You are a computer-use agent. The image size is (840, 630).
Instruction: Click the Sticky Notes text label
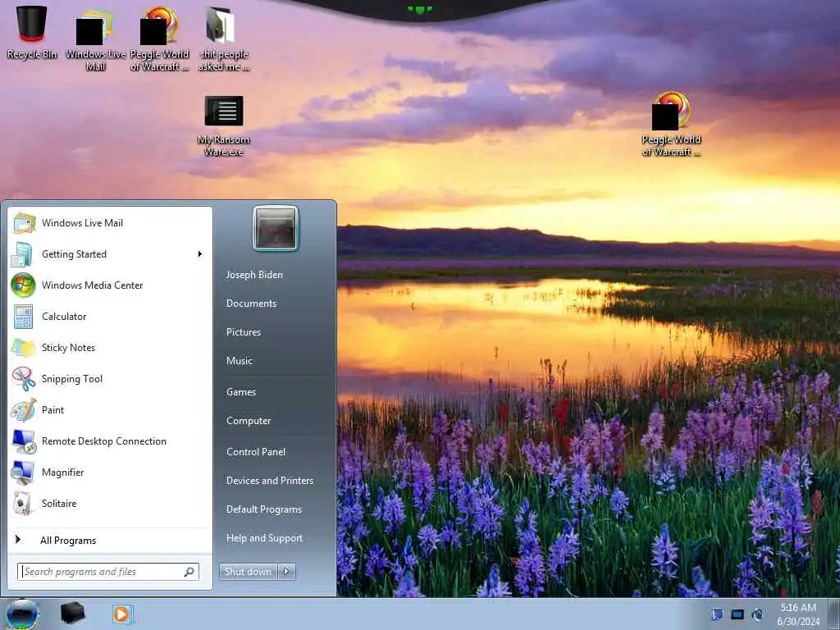pyautogui.click(x=69, y=348)
